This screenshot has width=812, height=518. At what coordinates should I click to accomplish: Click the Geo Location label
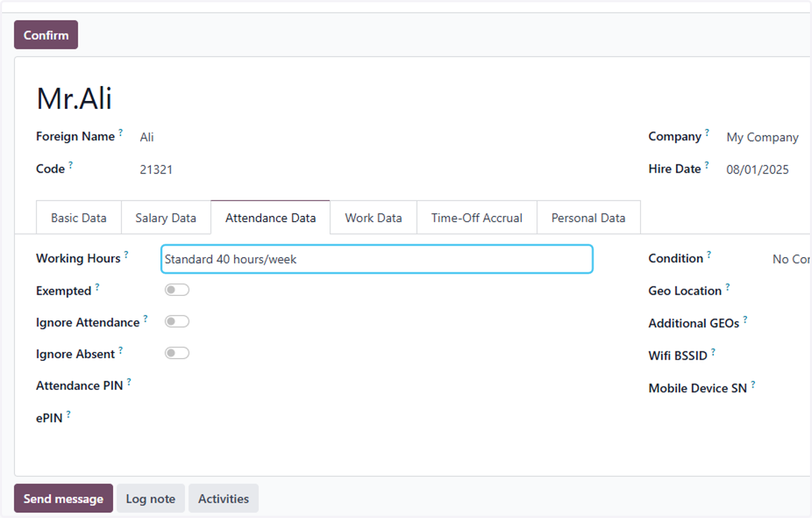685,291
